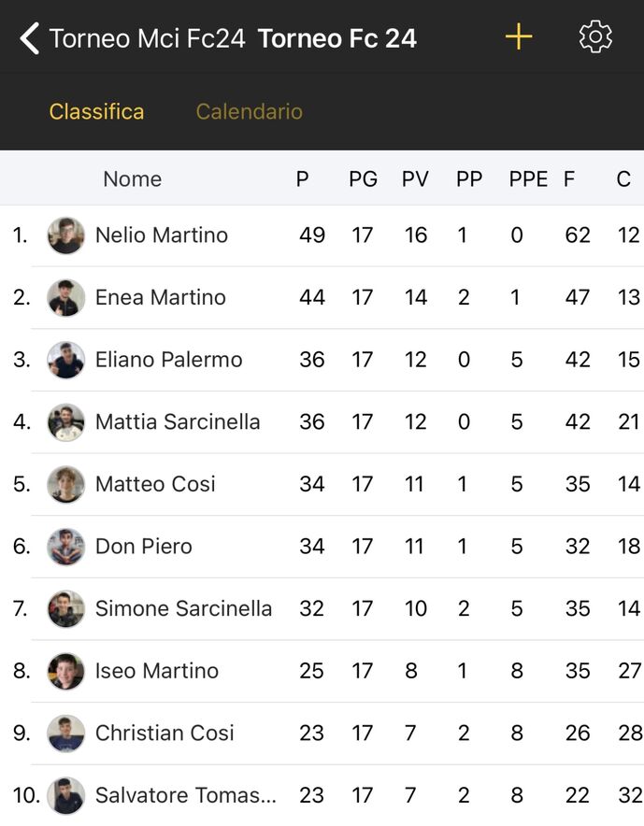Open Nelio Martino's avatar photo

(x=66, y=235)
